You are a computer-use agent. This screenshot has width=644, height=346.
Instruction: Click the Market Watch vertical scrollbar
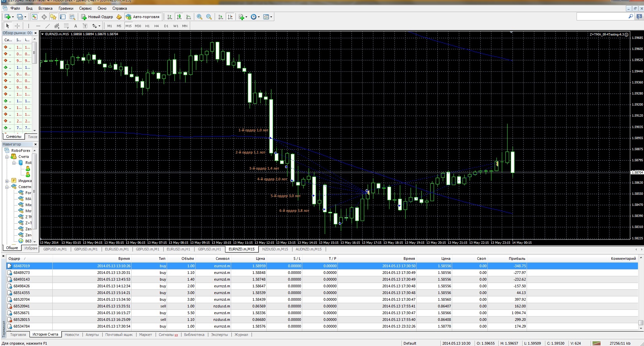pyautogui.click(x=34, y=84)
